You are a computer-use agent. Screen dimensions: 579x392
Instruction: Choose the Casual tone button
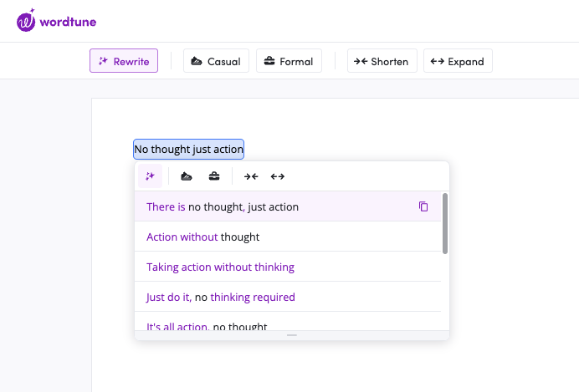(216, 61)
